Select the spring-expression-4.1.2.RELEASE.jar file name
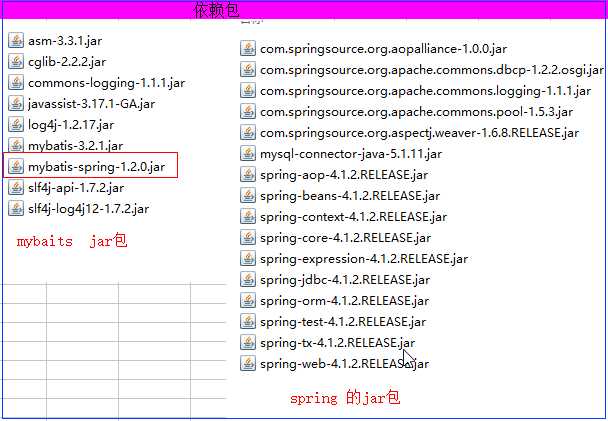The height and width of the screenshot is (421, 608). point(364,259)
